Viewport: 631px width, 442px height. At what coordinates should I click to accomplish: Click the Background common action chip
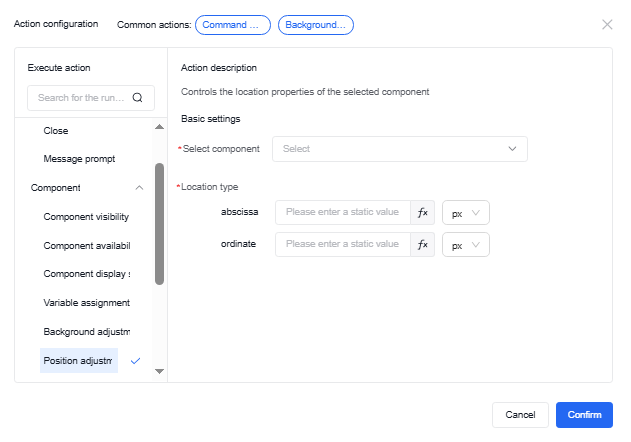[315, 24]
